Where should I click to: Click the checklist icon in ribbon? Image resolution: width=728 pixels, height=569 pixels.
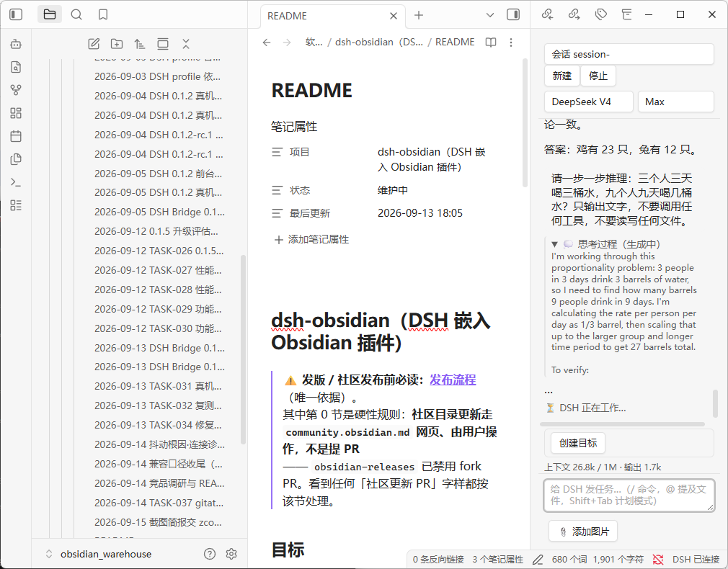coord(16,205)
